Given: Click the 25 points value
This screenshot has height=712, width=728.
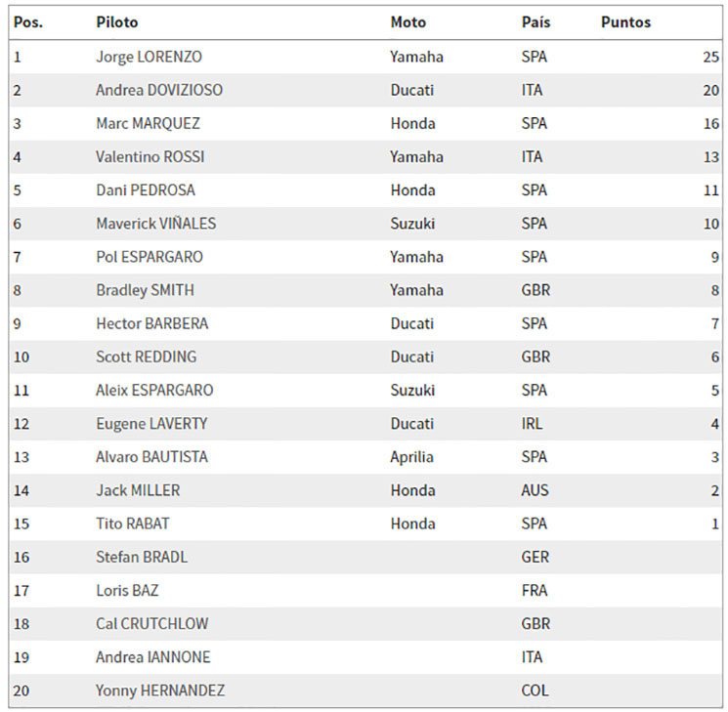Looking at the screenshot, I should click(710, 57).
